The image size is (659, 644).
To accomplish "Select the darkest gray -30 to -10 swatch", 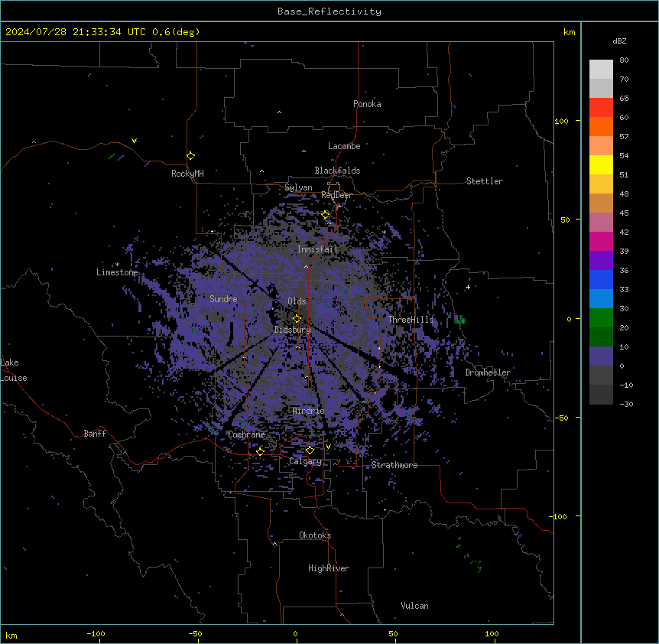I will (601, 395).
